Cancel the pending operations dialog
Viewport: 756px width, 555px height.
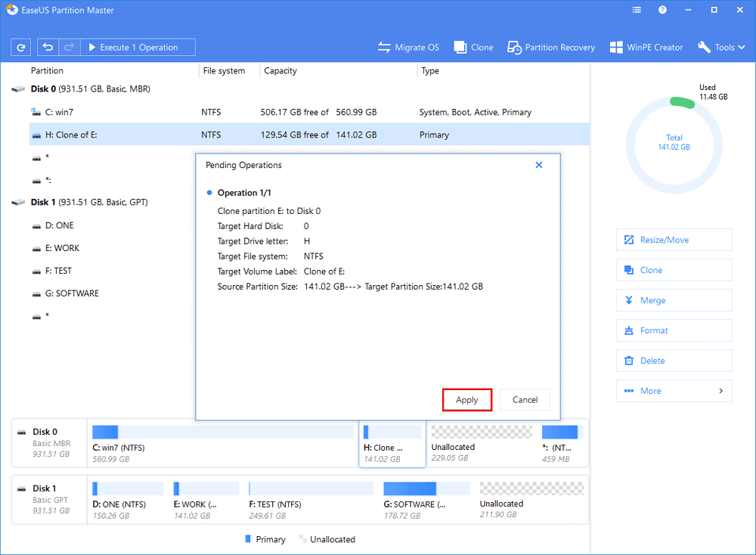click(x=525, y=400)
